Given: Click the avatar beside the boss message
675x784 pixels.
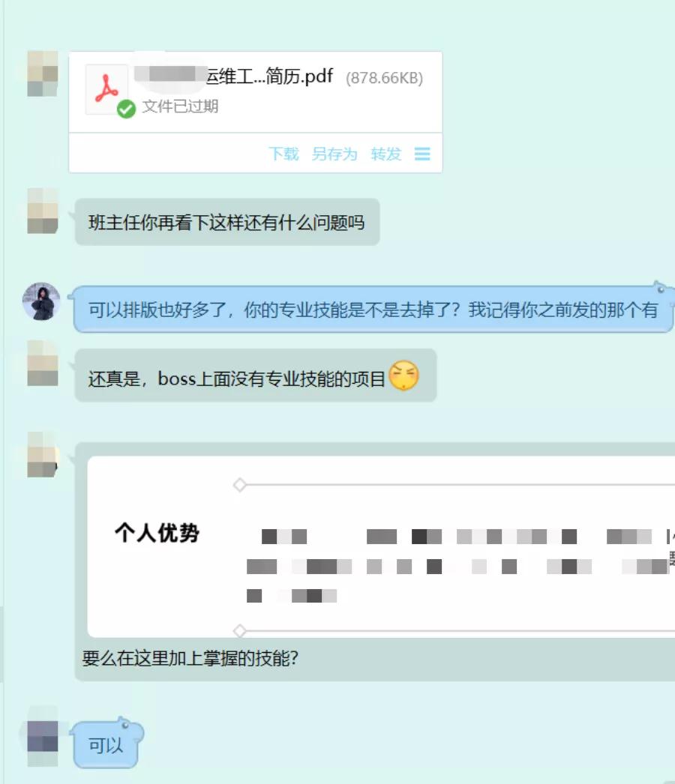Looking at the screenshot, I should click(43, 363).
